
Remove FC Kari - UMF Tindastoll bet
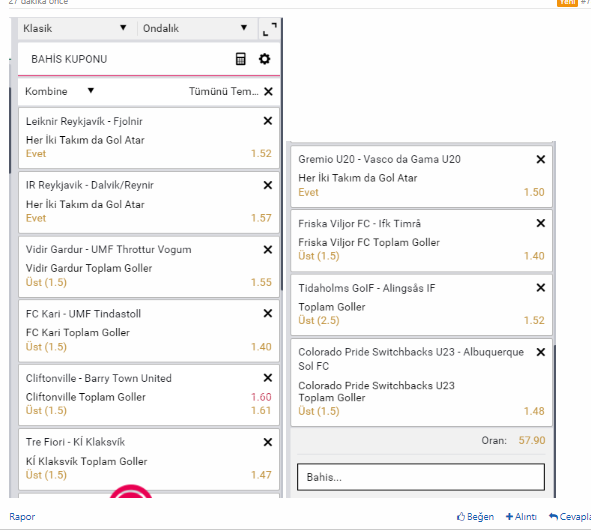point(268,313)
